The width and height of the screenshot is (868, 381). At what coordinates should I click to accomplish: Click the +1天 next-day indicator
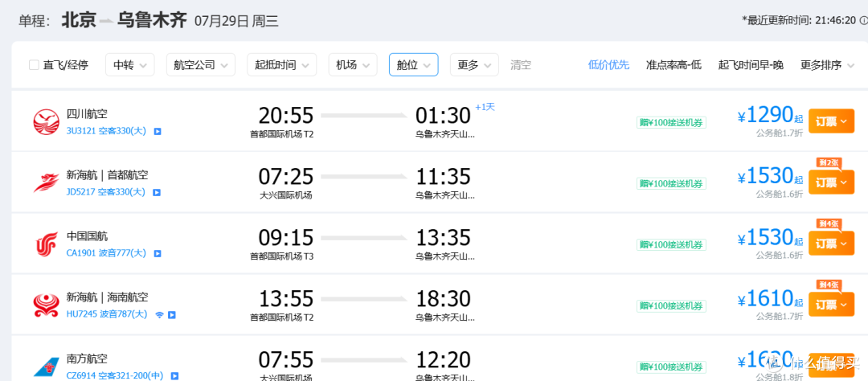485,107
